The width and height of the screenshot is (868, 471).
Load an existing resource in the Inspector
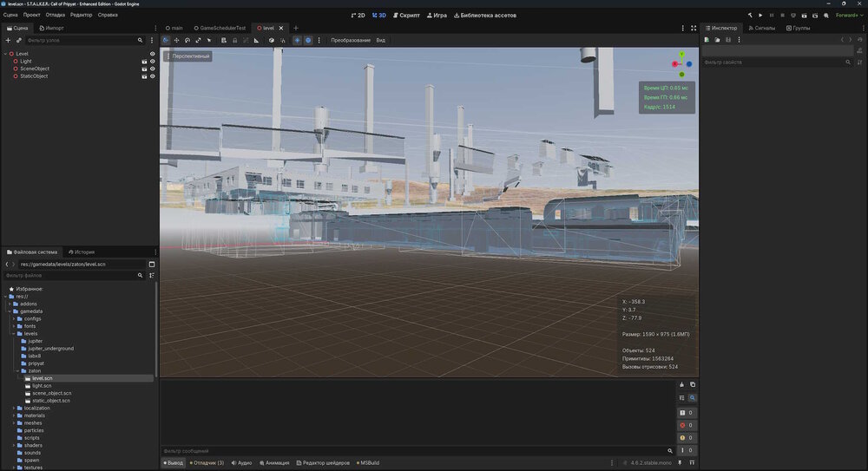717,40
